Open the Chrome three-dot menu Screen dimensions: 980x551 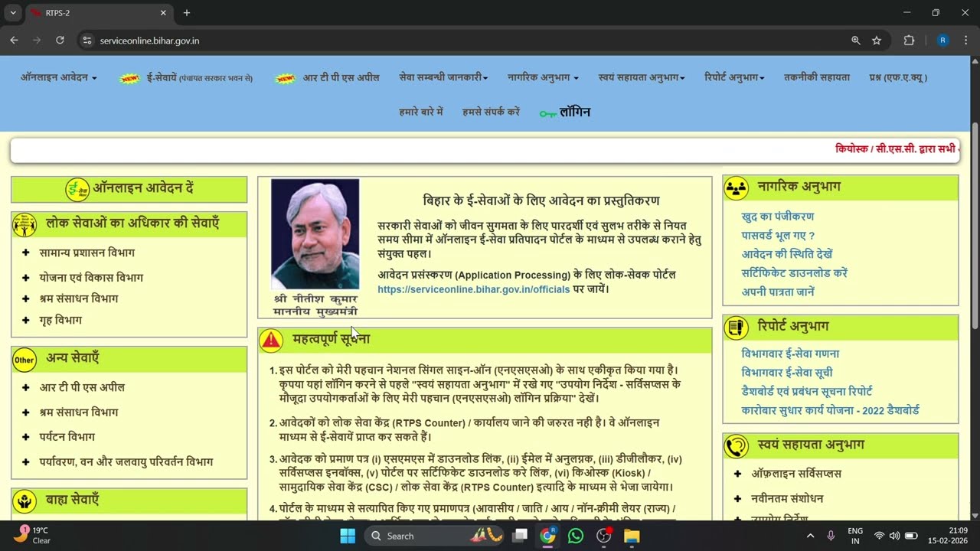coord(965,41)
